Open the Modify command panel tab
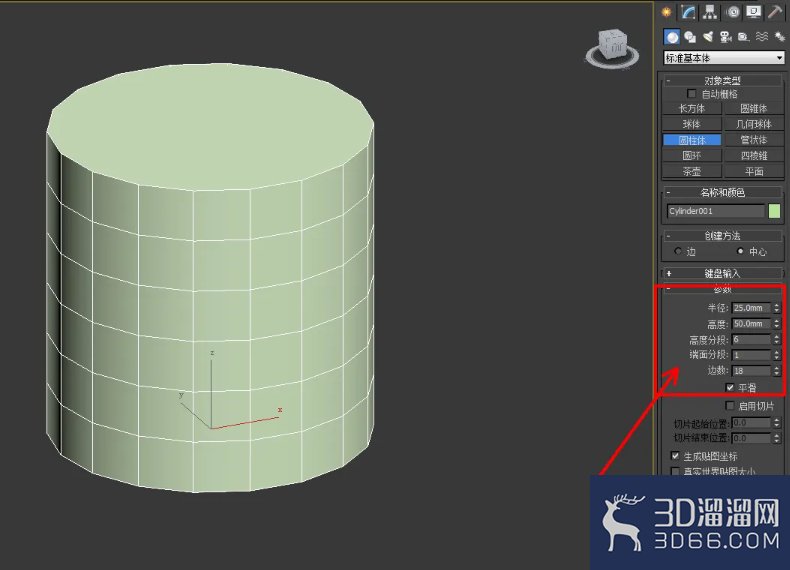790x570 pixels. click(x=688, y=12)
